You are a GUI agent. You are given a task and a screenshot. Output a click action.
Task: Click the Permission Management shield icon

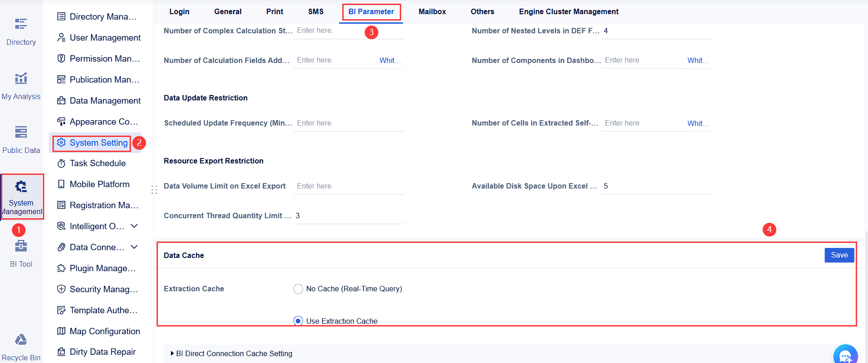[61, 58]
